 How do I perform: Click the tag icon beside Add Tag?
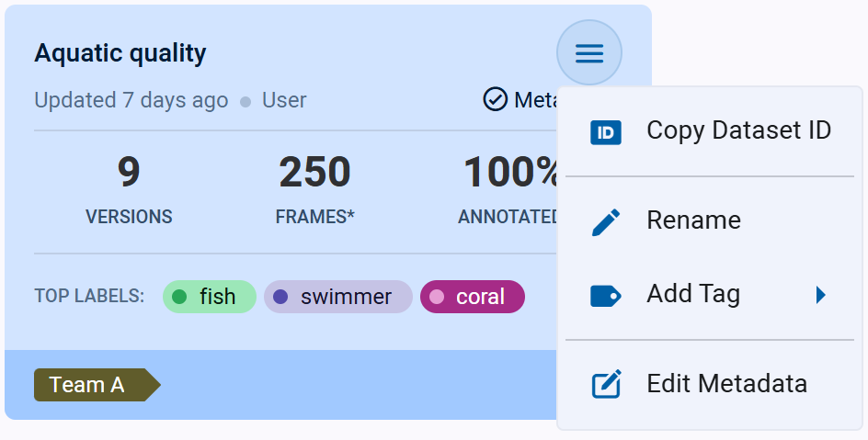[606, 295]
